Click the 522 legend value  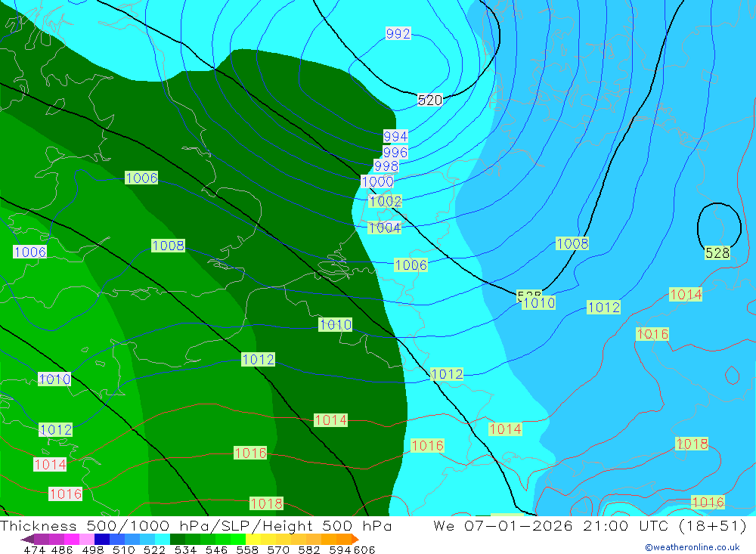coord(154,549)
